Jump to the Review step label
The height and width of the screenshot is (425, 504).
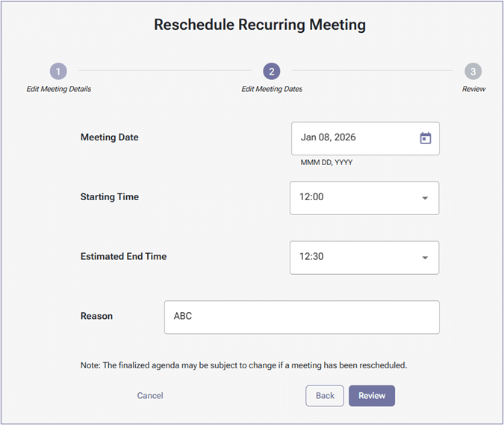point(473,89)
